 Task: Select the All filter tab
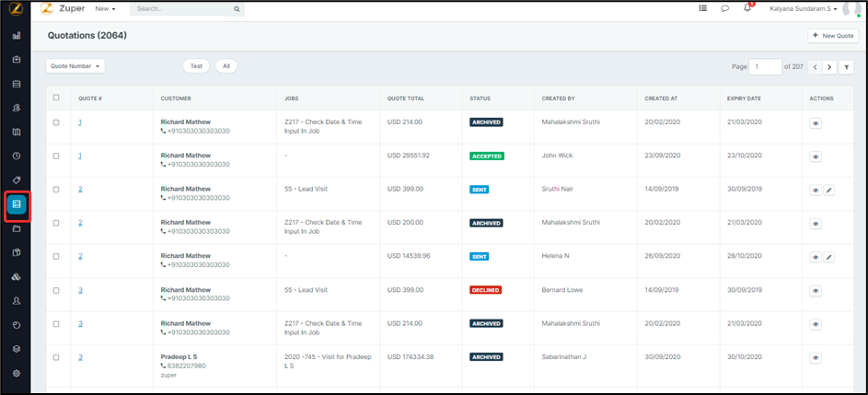226,66
